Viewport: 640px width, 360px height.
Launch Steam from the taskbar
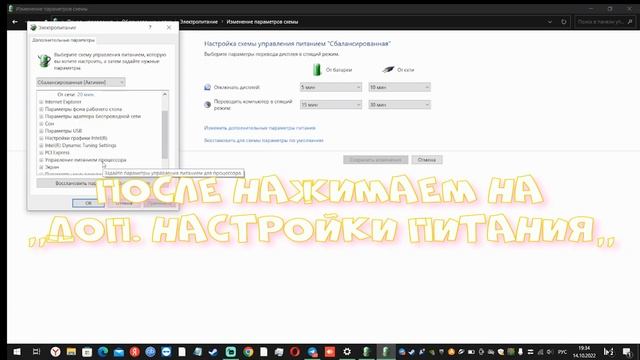[x=213, y=352]
